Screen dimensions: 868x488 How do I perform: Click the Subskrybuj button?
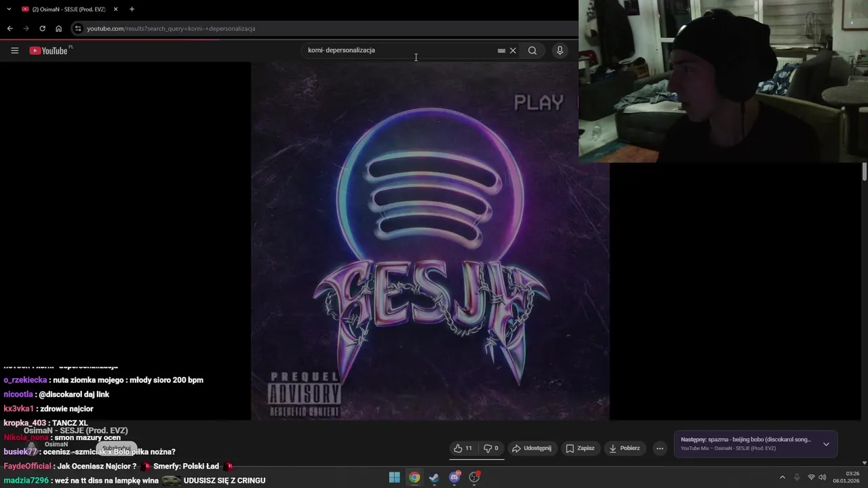pyautogui.click(x=117, y=448)
